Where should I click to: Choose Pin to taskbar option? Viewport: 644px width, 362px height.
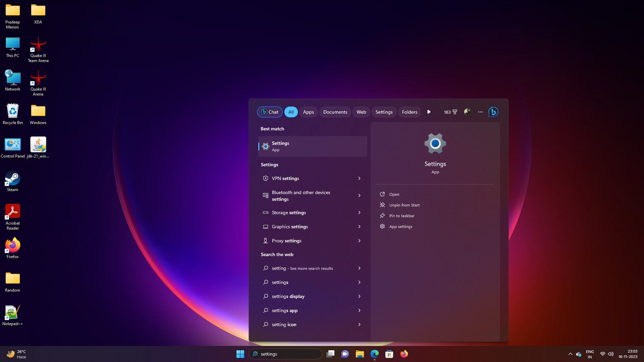click(x=401, y=216)
